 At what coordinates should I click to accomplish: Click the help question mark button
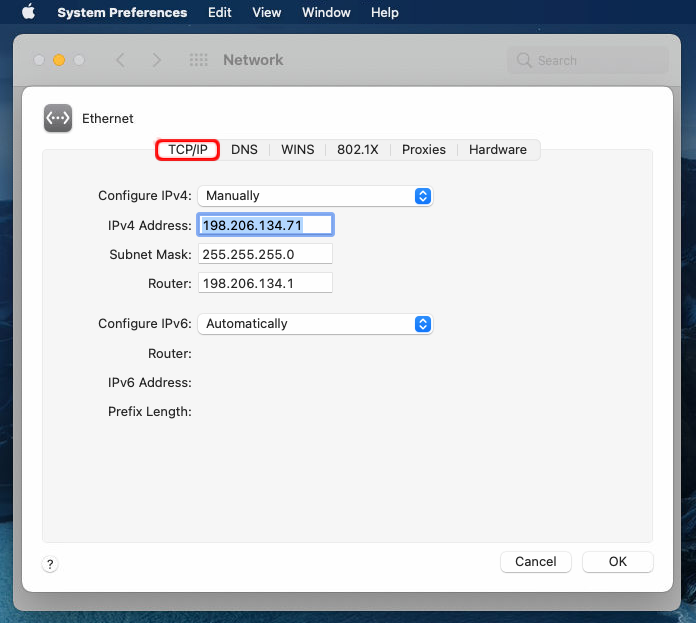[x=50, y=564]
